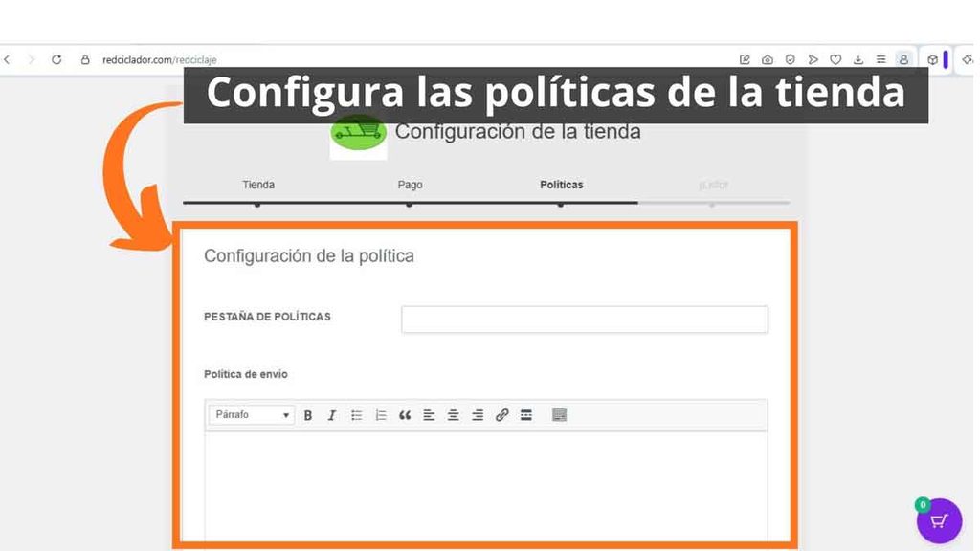Add a blockquote in the editor
This screenshot has width=980, height=551.
coord(405,415)
